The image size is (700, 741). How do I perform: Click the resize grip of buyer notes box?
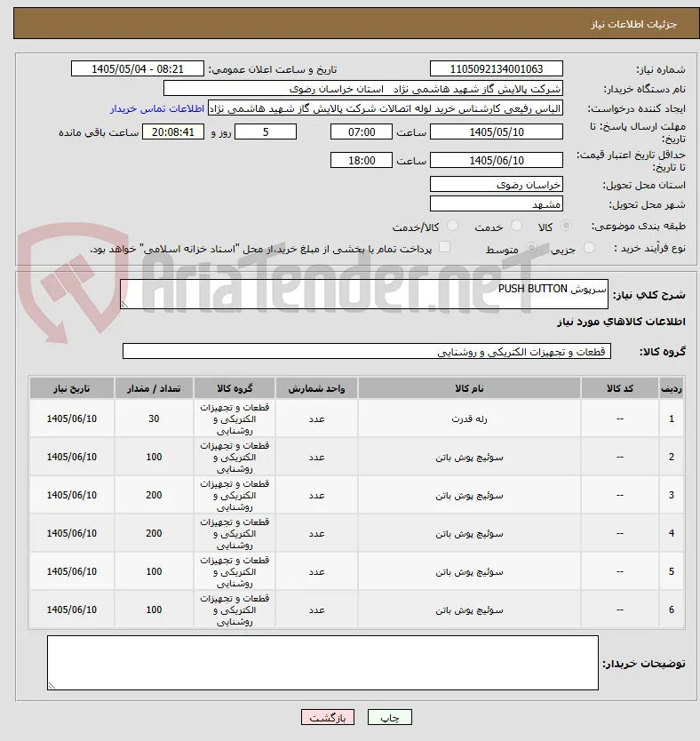[52, 685]
